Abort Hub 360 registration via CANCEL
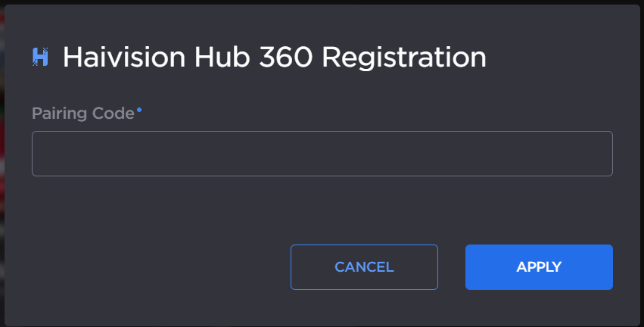The image size is (644, 327). tap(364, 267)
